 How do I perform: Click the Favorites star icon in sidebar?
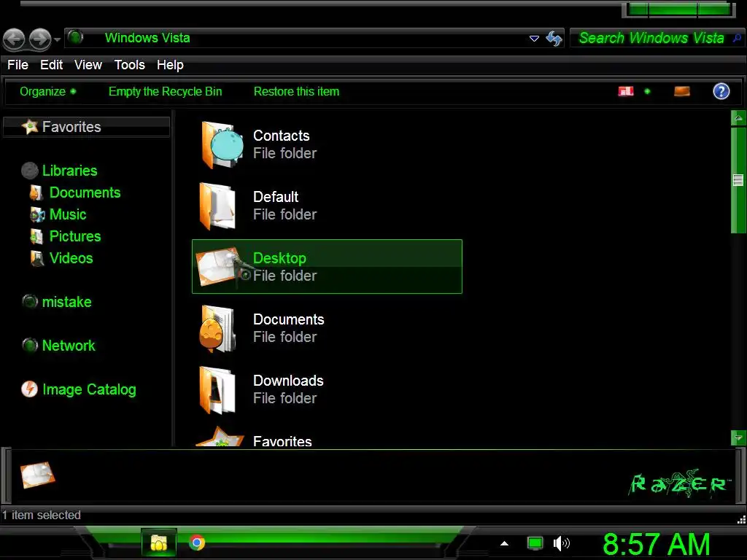[29, 127]
